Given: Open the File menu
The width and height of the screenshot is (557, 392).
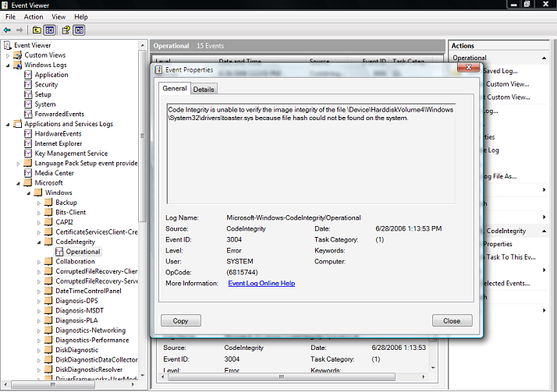Looking at the screenshot, I should click(x=10, y=17).
